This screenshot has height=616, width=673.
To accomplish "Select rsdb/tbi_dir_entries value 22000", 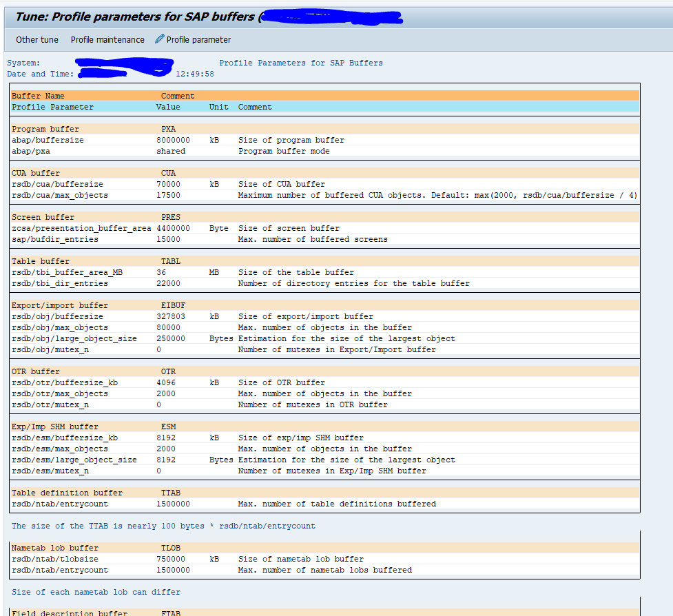I will (168, 283).
